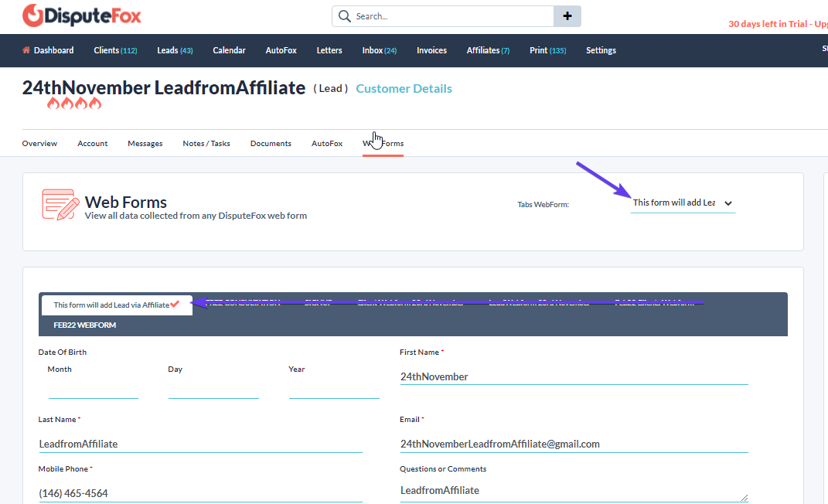The width and height of the screenshot is (828, 504).
Task: Click the 'Web Forms' section heading
Action: [126, 202]
